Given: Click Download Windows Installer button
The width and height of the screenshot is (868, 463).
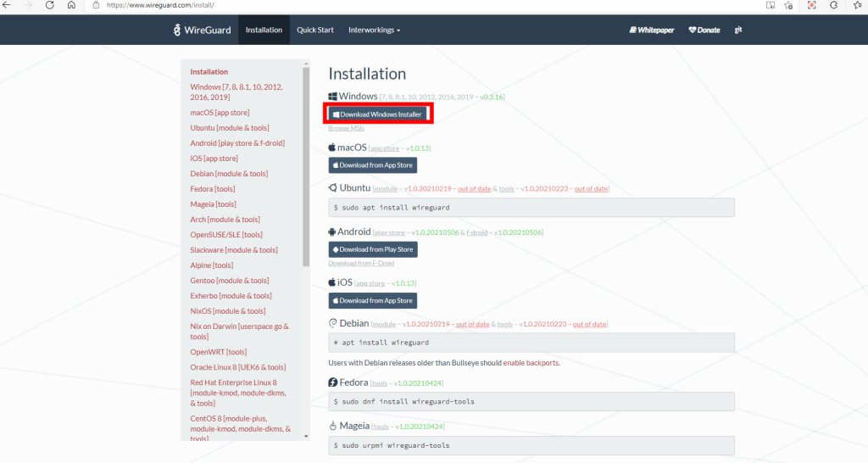Looking at the screenshot, I should tap(377, 114).
